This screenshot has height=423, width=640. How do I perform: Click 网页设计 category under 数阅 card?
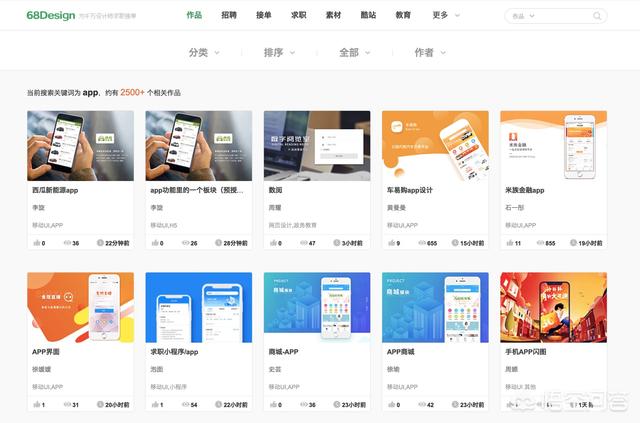point(280,225)
